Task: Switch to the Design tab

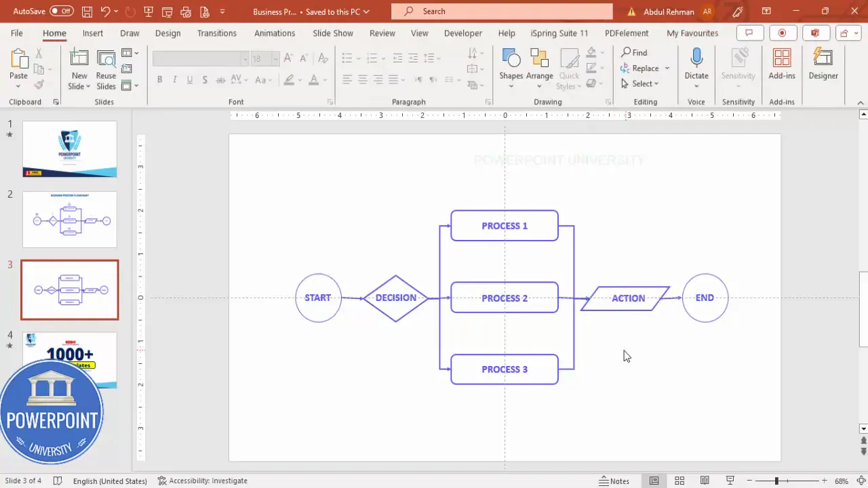Action: 167,33
